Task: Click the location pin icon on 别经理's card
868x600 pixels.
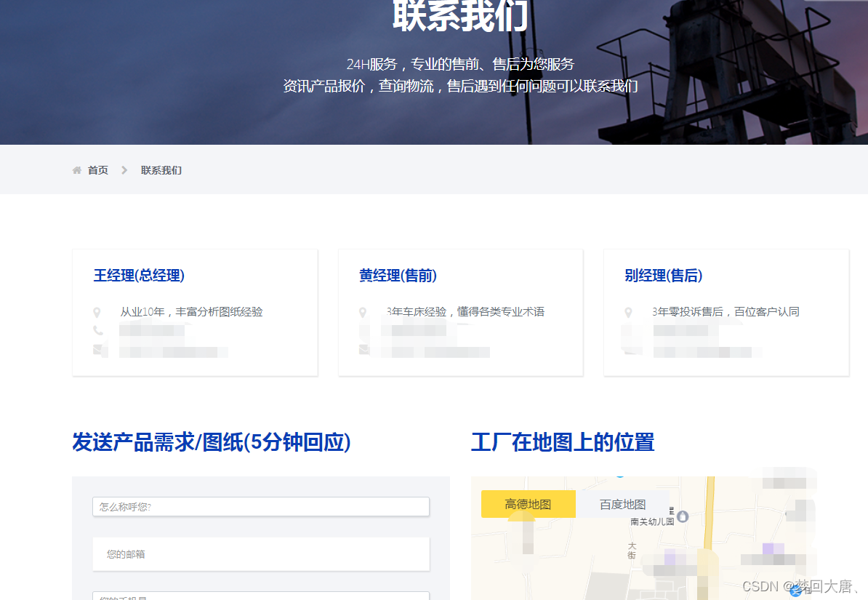Action: point(630,312)
